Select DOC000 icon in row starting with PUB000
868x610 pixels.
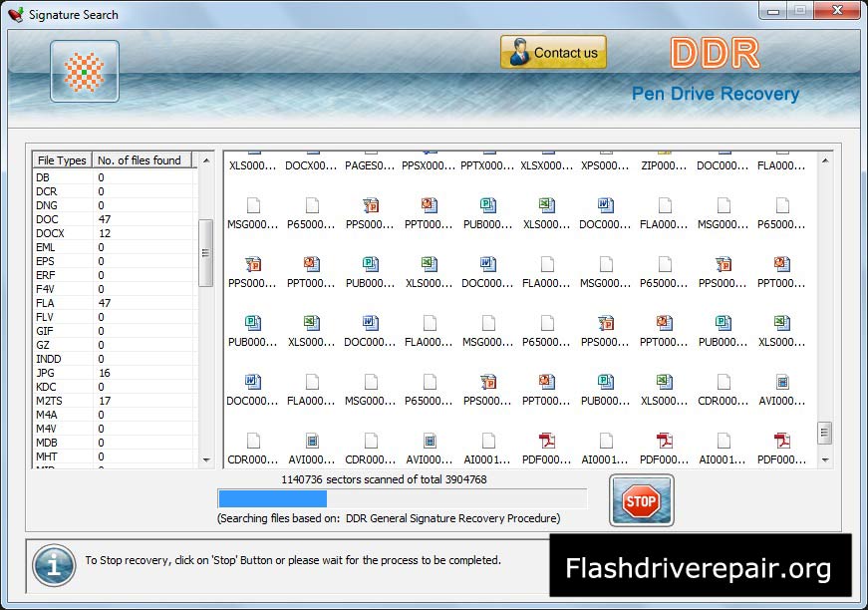click(370, 323)
